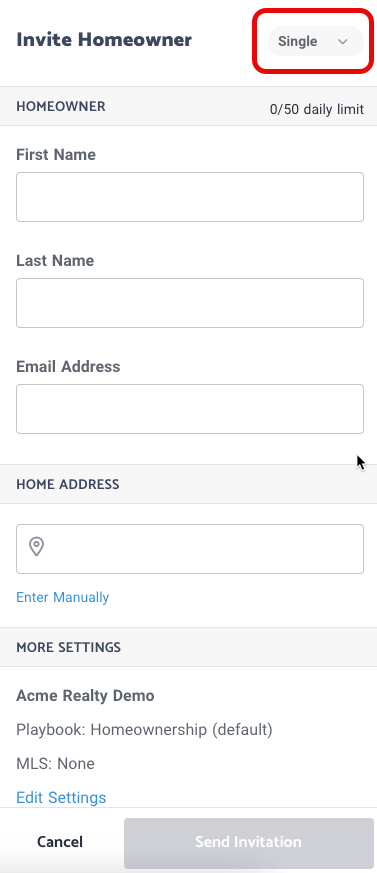Click the First Name field label
Image resolution: width=377 pixels, height=873 pixels.
[x=56, y=155]
